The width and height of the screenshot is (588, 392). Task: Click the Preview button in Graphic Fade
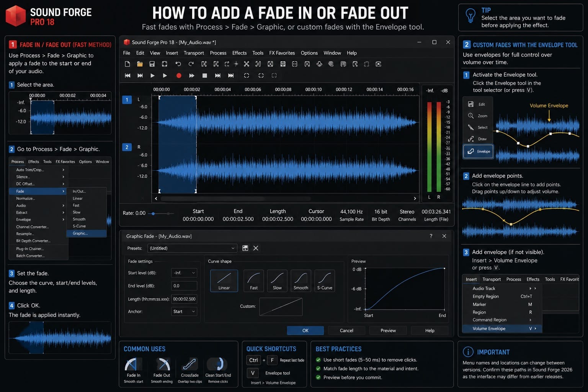[388, 330]
